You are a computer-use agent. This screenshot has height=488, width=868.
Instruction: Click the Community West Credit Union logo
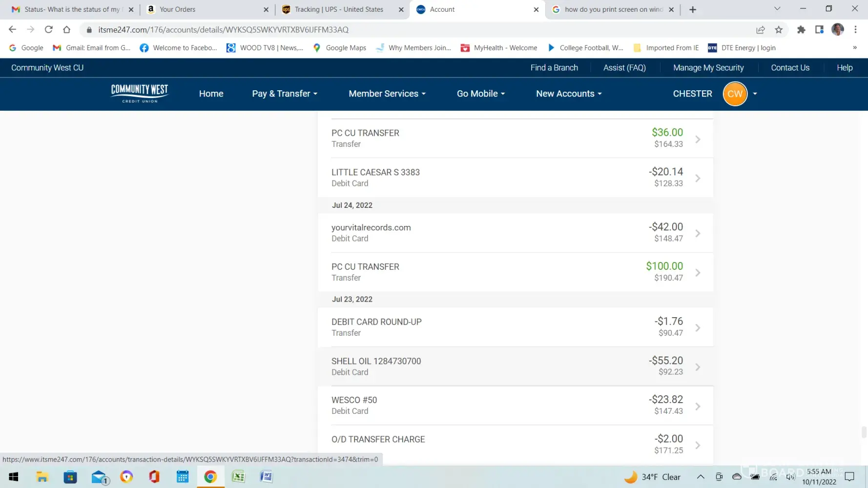[x=140, y=93]
